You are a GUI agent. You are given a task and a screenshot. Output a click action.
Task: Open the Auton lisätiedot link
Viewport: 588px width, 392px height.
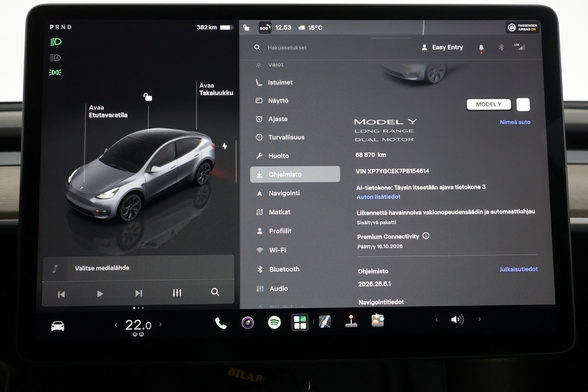[378, 197]
